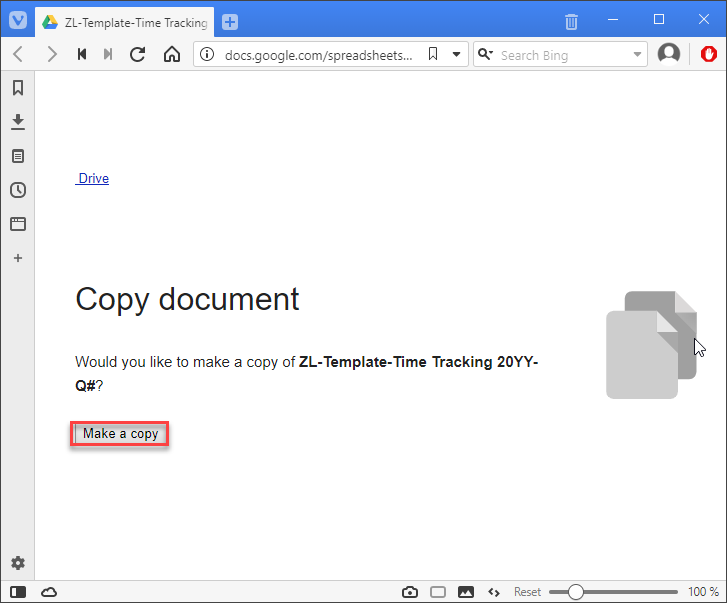Open a new tab with the plus button
This screenshot has height=603, width=727.
230,22
